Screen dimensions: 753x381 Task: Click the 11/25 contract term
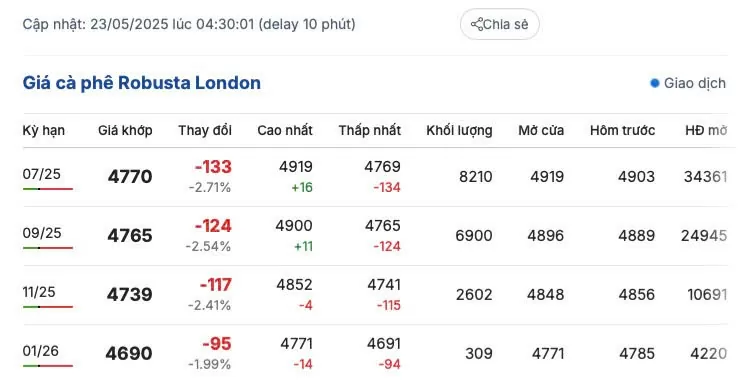click(x=39, y=292)
